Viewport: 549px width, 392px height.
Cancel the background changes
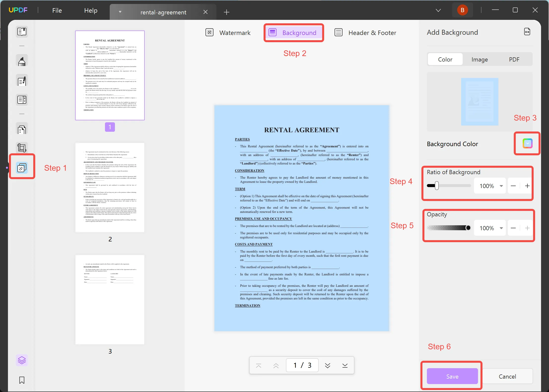(508, 376)
